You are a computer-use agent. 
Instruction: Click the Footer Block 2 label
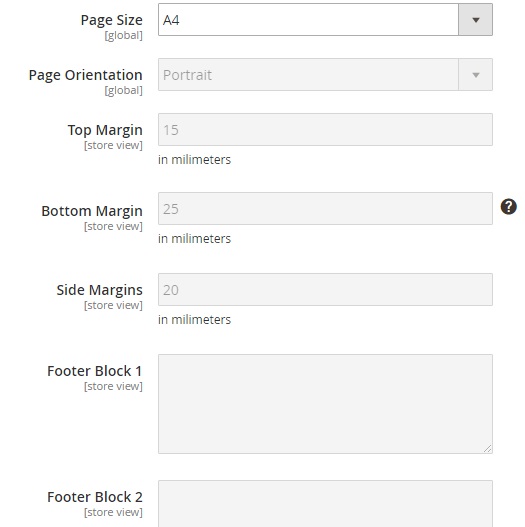[95, 497]
